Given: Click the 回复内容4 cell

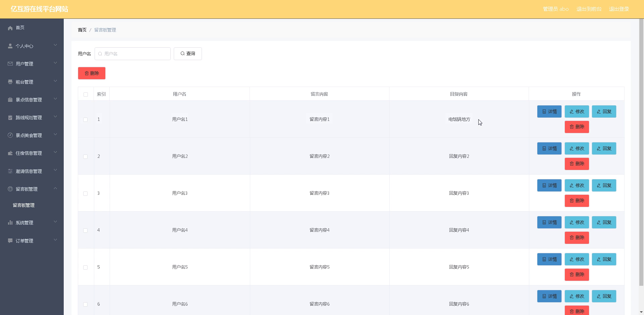Looking at the screenshot, I should 459,230.
